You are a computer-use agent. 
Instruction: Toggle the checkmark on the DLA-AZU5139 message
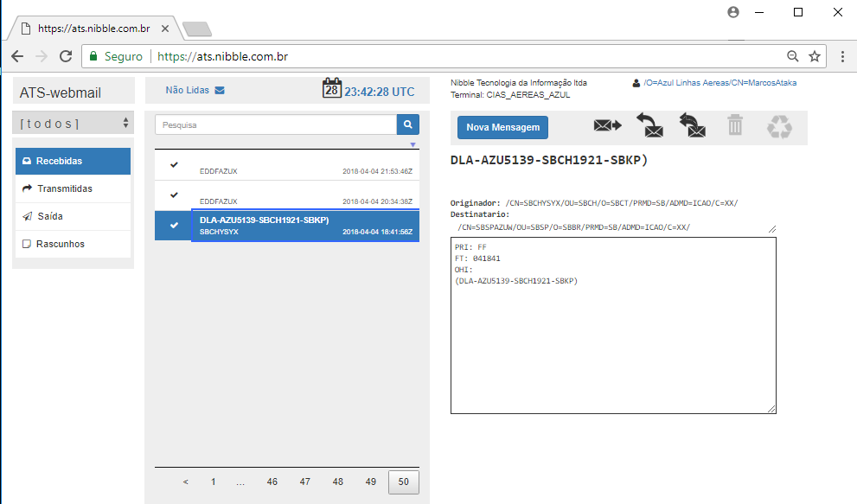pos(174,226)
